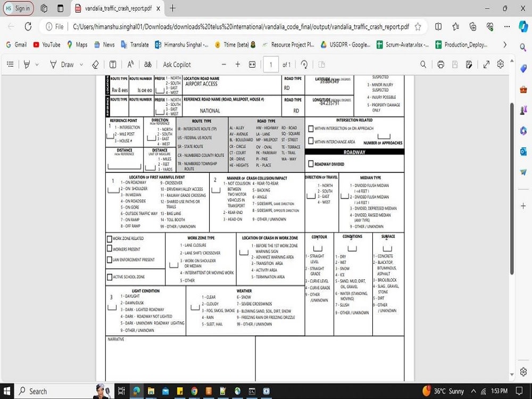Open the notification center icon
This screenshot has height=399, width=532.
point(519,391)
